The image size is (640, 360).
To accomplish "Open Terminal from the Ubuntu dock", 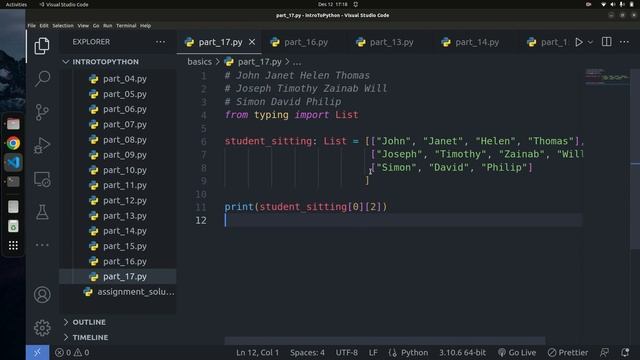I will [13, 181].
